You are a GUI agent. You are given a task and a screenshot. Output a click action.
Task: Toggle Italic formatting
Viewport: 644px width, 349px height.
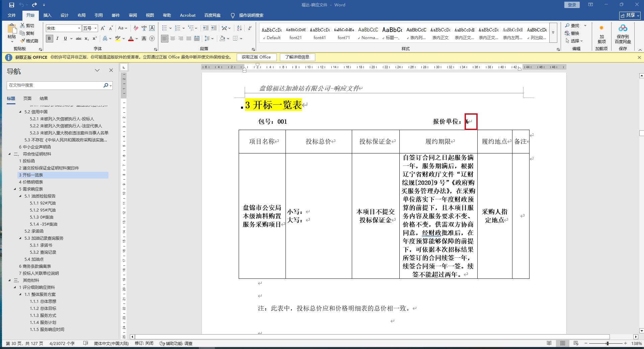58,38
